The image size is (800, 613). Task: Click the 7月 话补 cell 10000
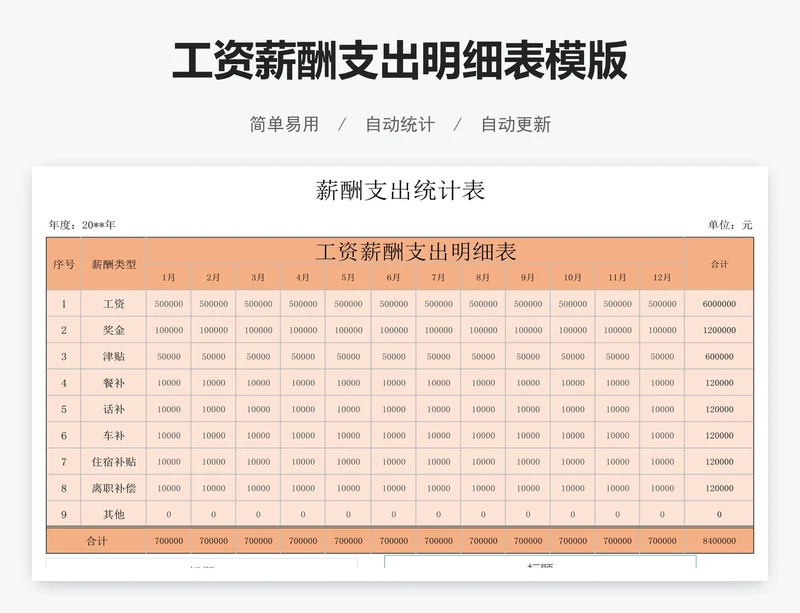pos(438,409)
